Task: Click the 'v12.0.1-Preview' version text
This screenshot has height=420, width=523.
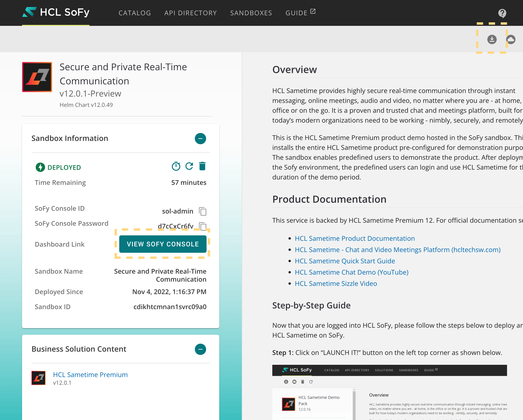Action: [x=90, y=94]
